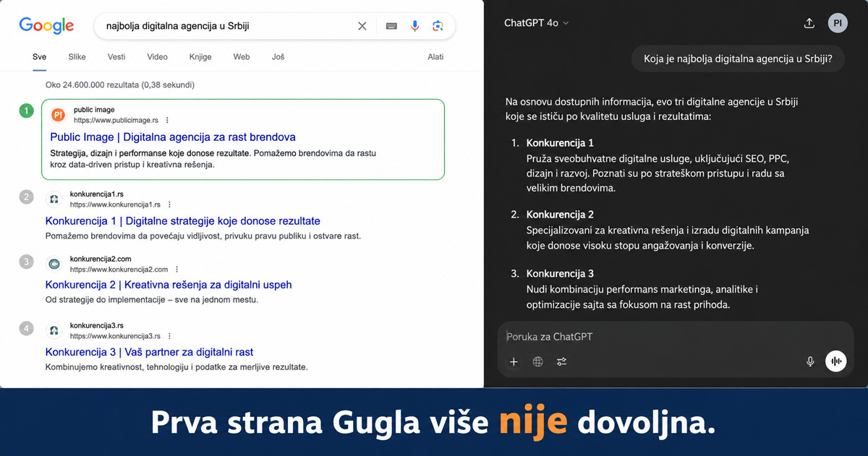Click the 'Na osnovu dostupnih informacija' paragraph

pyautogui.click(x=652, y=108)
